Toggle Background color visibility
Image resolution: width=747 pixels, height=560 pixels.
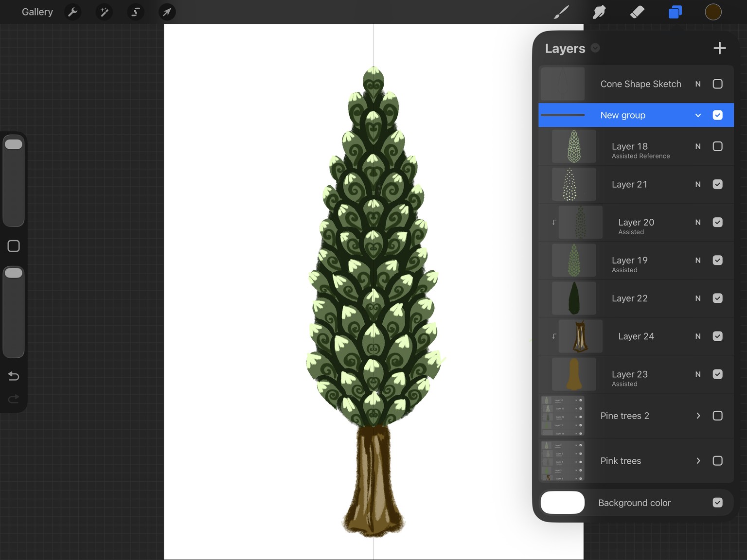[x=717, y=503]
